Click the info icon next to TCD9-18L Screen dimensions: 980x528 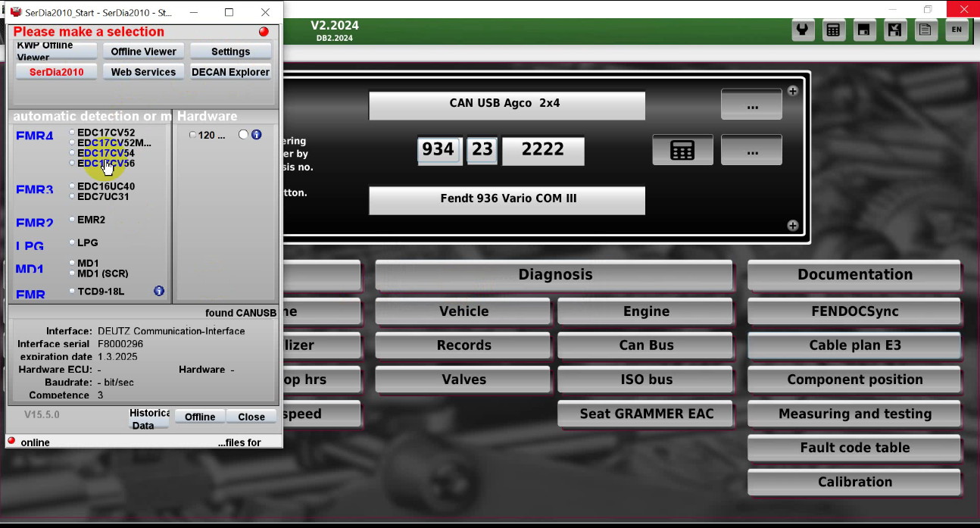[x=159, y=291]
